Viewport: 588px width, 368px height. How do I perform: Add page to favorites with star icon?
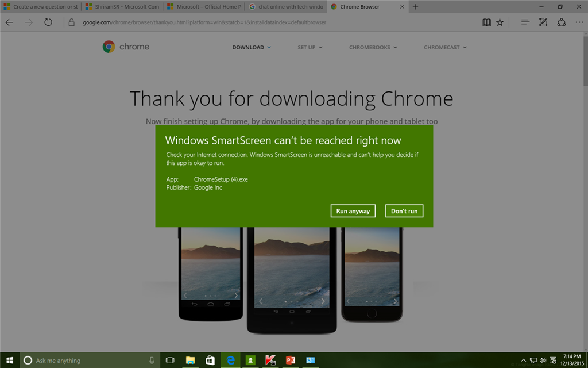[x=500, y=22]
